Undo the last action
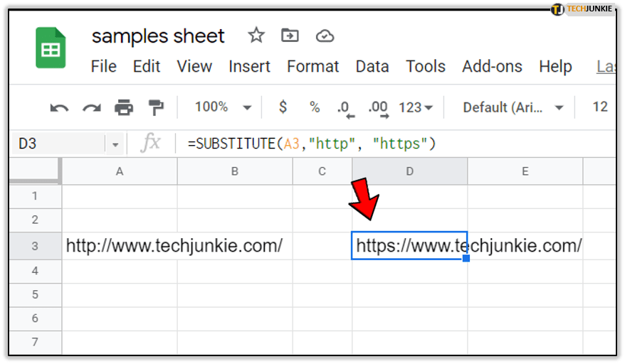The width and height of the screenshot is (625, 364). pos(59,107)
